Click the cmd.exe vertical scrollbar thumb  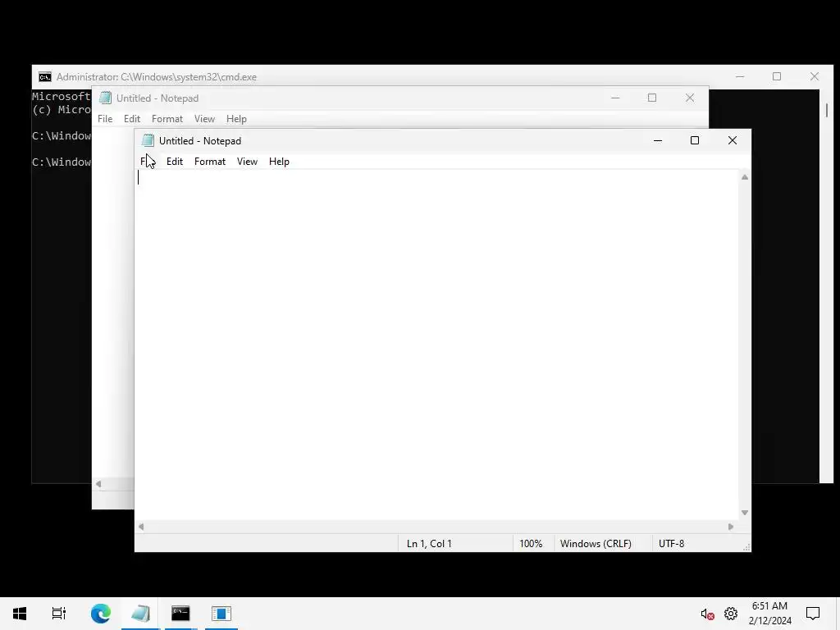(827, 110)
